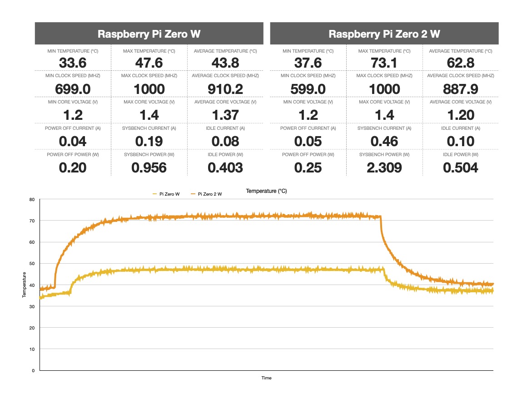Click the vertical Temperature y-axis label
Viewport: 532px width, 413px height.
coord(24,285)
